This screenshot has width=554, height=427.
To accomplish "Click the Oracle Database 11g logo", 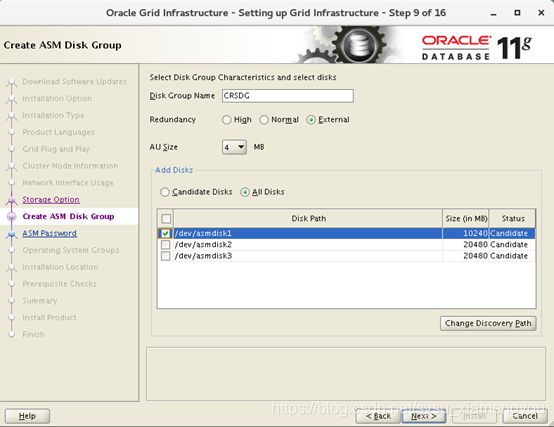I will [x=476, y=48].
